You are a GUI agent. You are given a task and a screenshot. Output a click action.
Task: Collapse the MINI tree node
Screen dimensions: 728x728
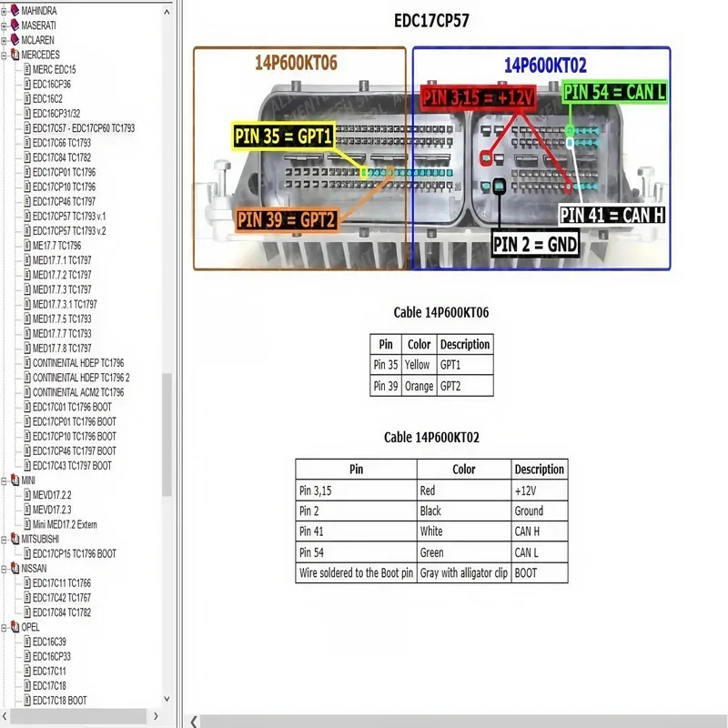[x=4, y=480]
